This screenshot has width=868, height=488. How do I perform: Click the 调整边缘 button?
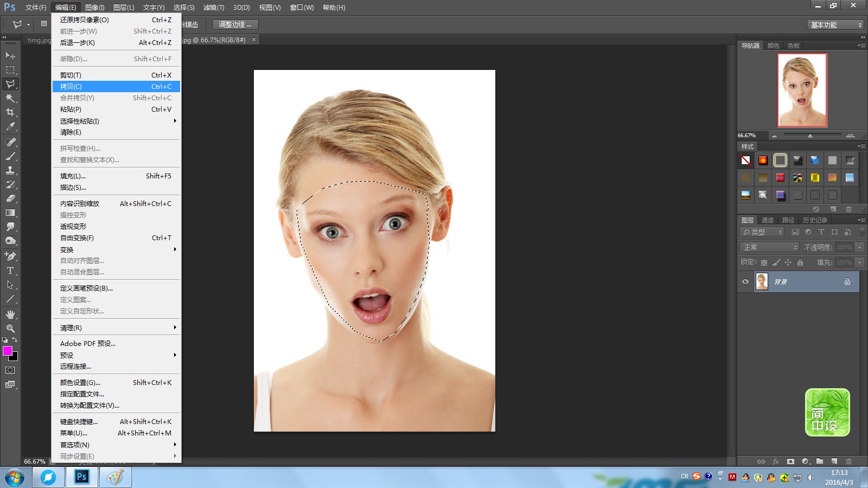tap(235, 24)
